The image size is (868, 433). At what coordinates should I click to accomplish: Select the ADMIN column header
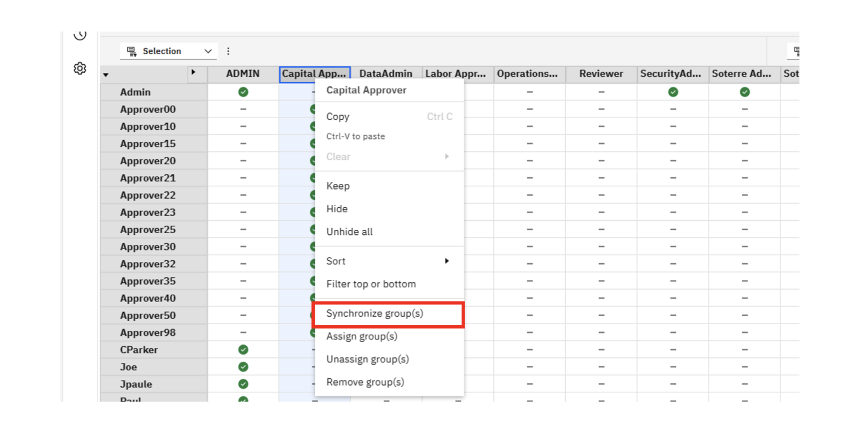pyautogui.click(x=243, y=74)
